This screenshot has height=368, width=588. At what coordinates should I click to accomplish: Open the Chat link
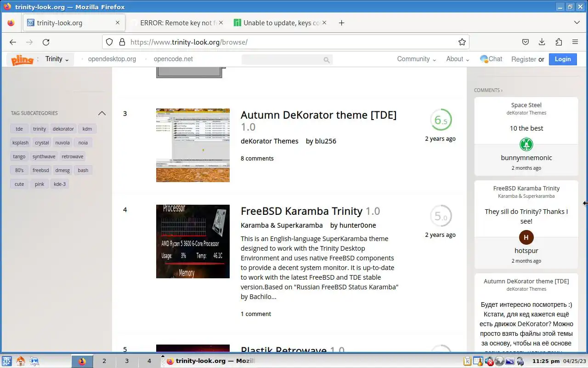[x=491, y=59]
